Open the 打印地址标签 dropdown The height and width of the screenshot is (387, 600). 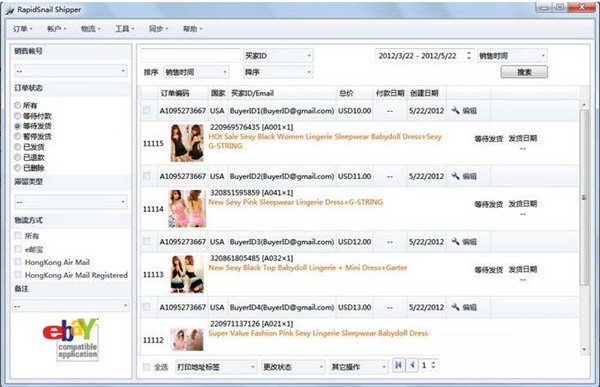tap(216, 367)
